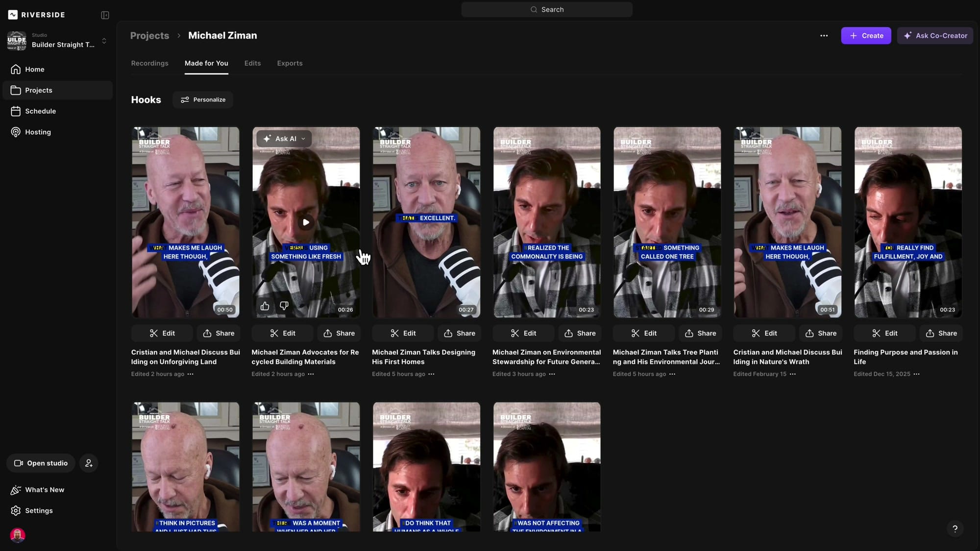Open What's New in the sidebar
Viewport: 980px width, 551px height.
pyautogui.click(x=45, y=490)
